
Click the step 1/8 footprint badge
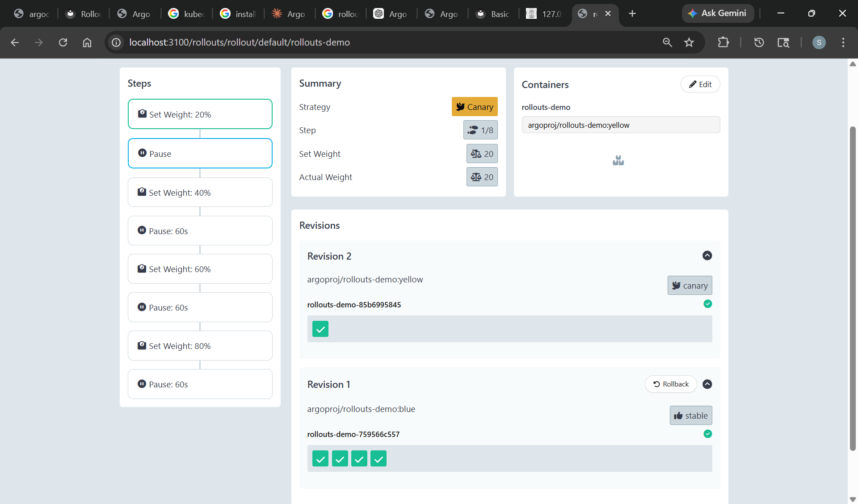pos(480,130)
